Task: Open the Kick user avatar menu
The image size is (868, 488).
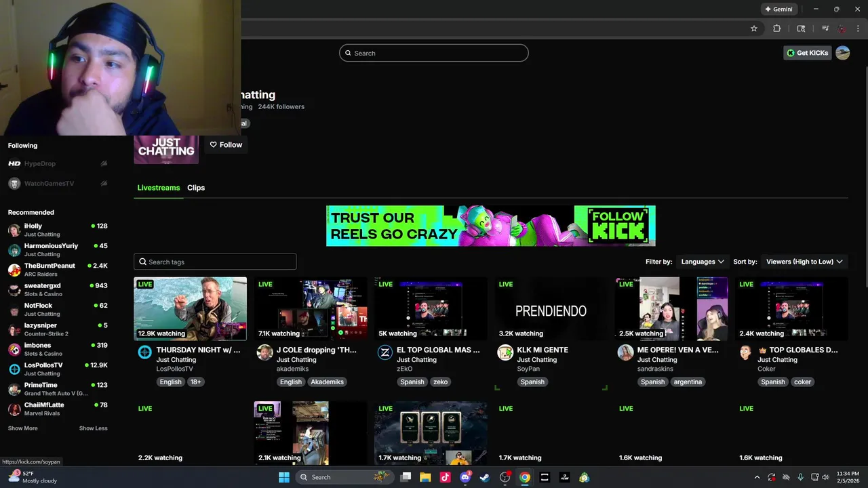Action: 843,53
